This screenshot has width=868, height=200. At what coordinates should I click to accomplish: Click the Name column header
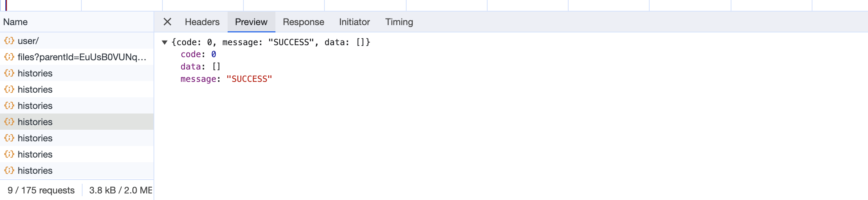[x=77, y=22]
